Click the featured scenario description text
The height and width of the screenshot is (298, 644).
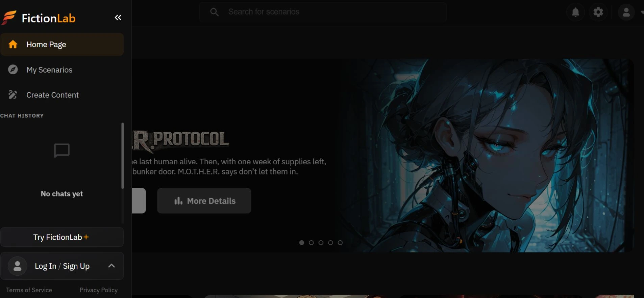pyautogui.click(x=229, y=167)
